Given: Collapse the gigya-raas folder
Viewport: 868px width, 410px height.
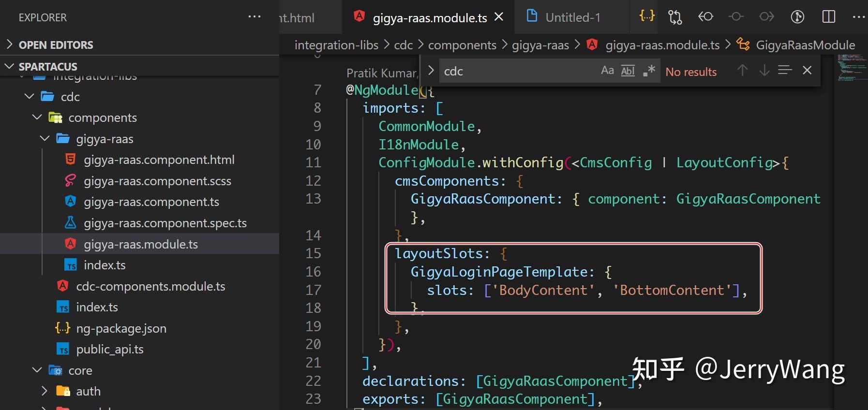Looking at the screenshot, I should point(45,139).
